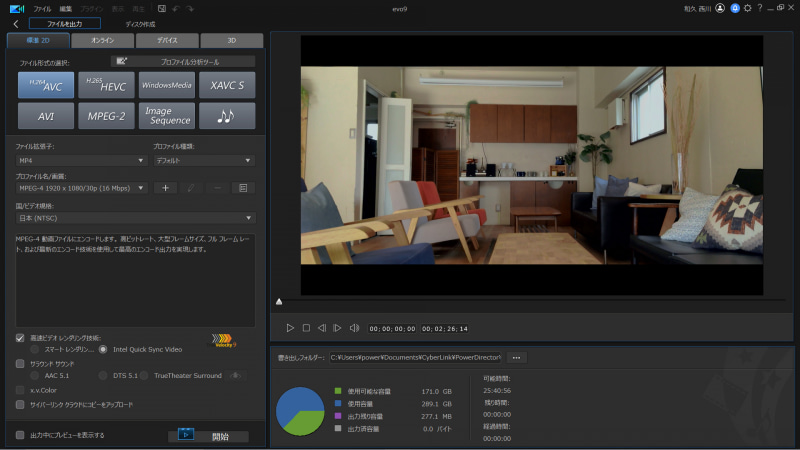The image size is (800, 450).
Task: Click the Velocity 9 logo
Action: pyautogui.click(x=223, y=340)
